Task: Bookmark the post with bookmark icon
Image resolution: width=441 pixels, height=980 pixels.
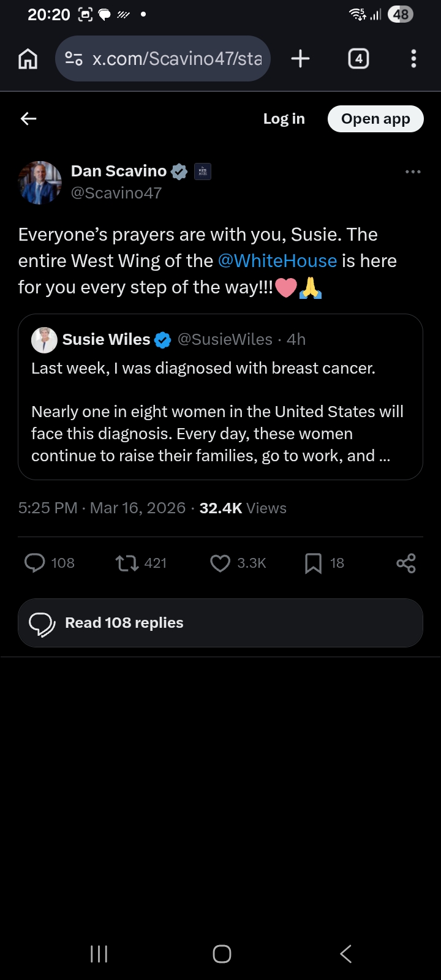Action: point(313,563)
